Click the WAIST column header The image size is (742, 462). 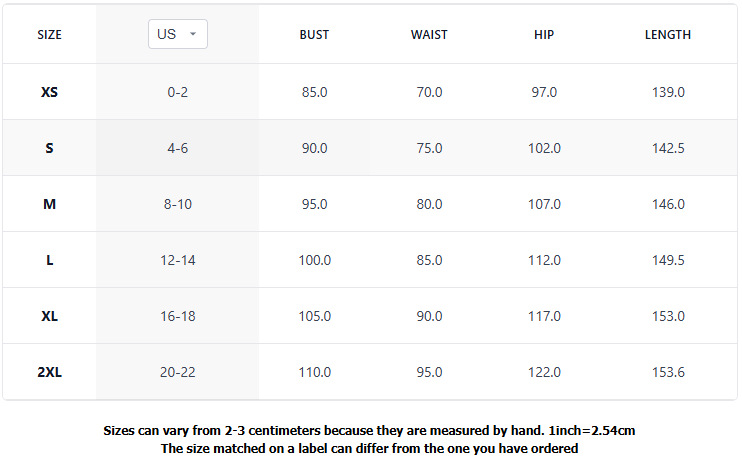(429, 35)
